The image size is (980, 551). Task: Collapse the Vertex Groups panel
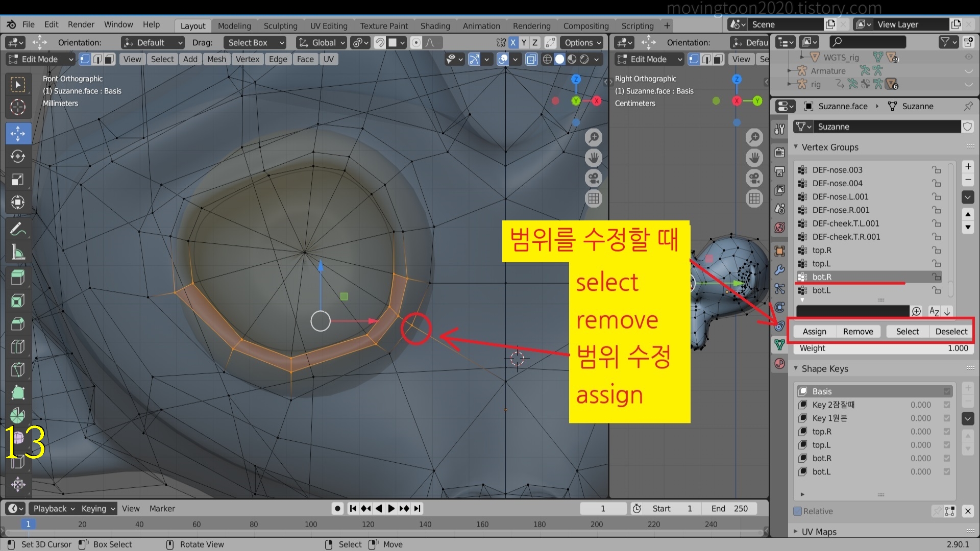[796, 147]
